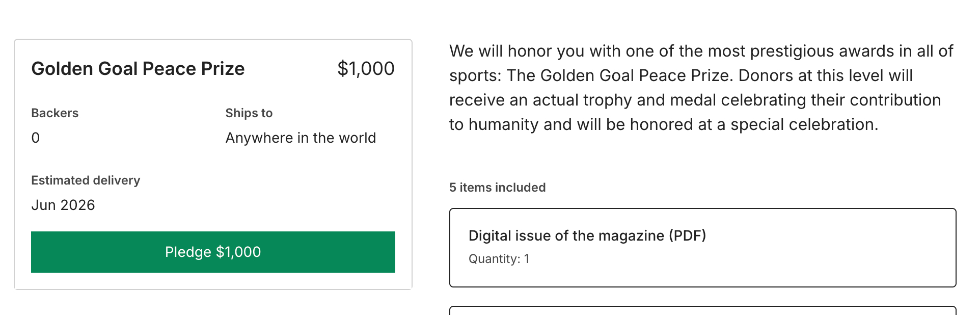Image resolution: width=980 pixels, height=315 pixels.
Task: Click the Backers label
Action: pos(55,113)
